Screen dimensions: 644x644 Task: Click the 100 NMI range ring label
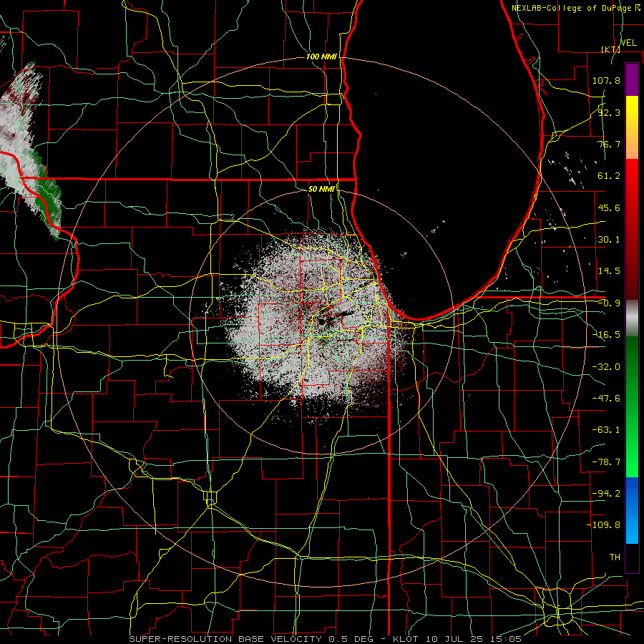pos(321,57)
